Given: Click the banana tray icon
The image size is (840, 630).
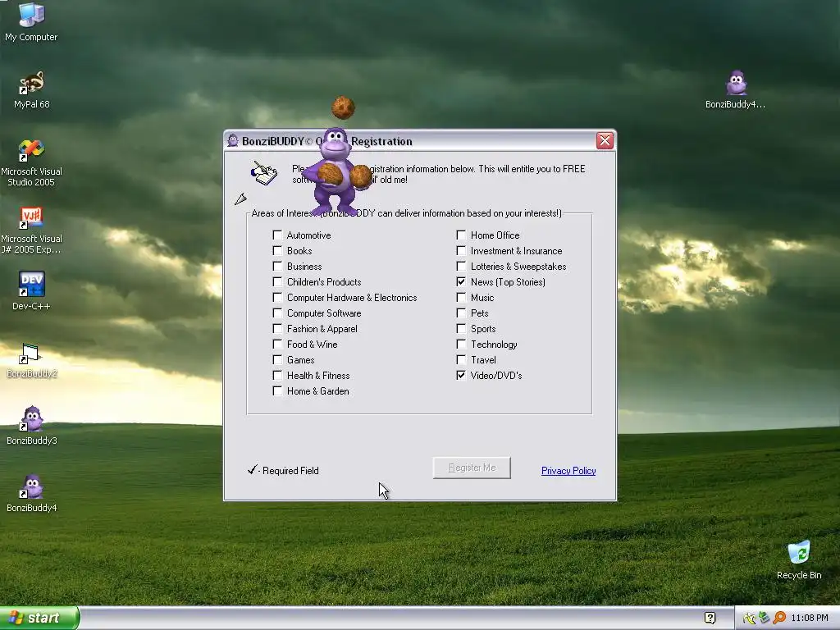Looking at the screenshot, I should point(749,619).
